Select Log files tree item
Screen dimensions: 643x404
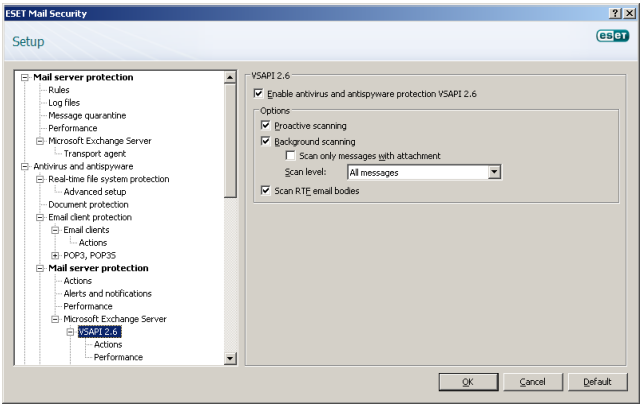click(64, 103)
